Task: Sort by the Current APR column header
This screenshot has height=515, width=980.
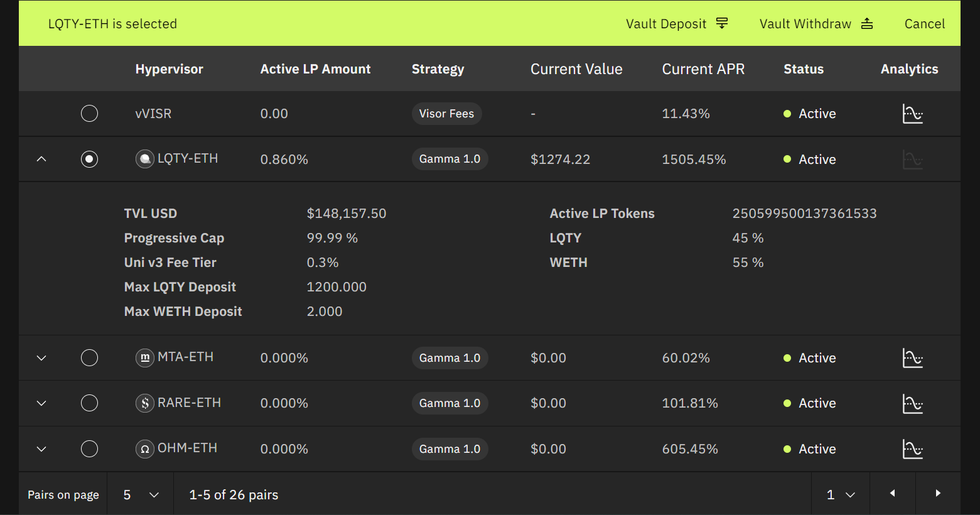Action: [703, 69]
